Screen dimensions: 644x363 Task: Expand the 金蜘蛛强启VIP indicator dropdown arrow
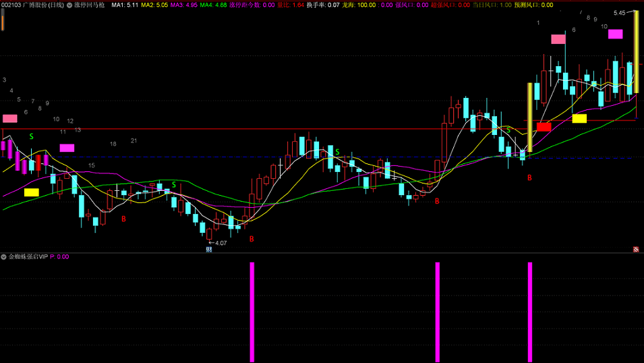coord(3,256)
